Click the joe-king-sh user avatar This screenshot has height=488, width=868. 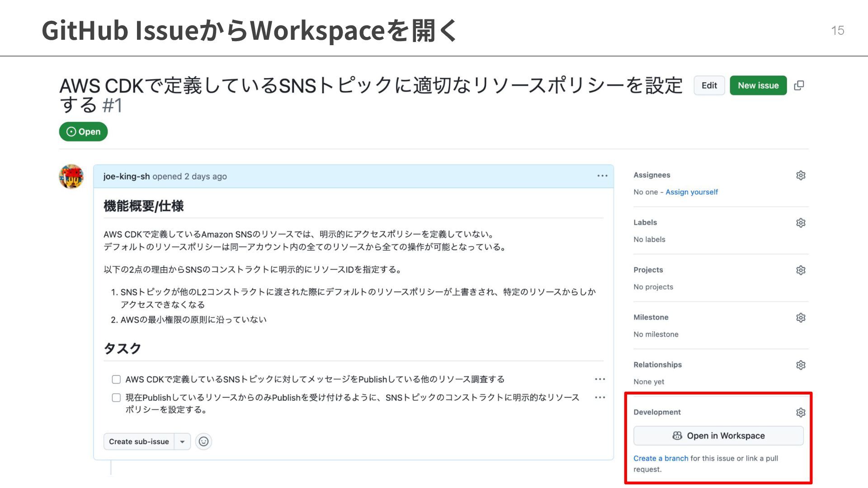pyautogui.click(x=71, y=177)
